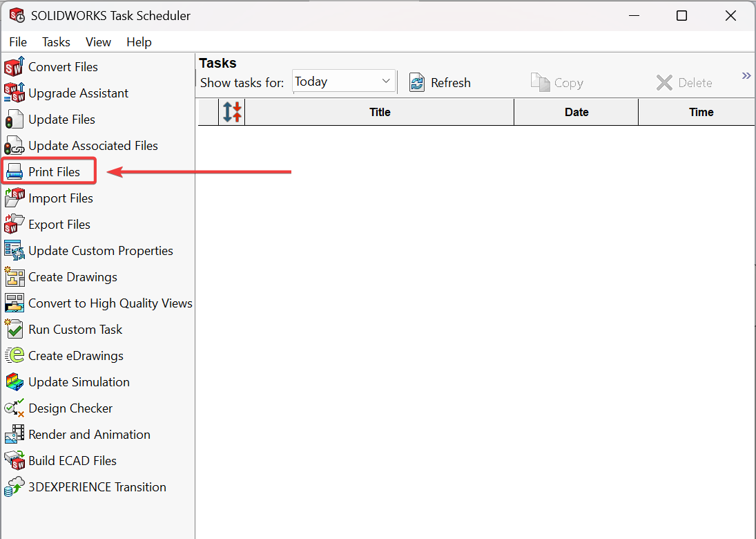
Task: Click the Render and Animation label
Action: (x=89, y=434)
